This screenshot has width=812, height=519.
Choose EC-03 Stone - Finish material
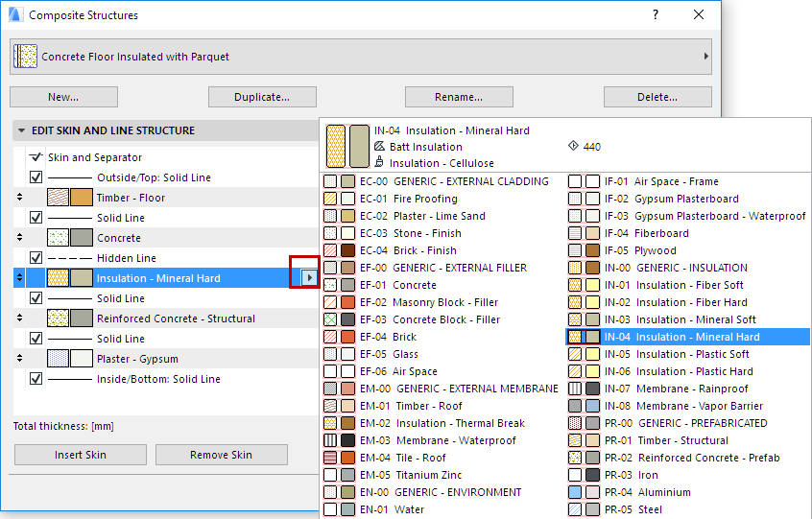pyautogui.click(x=443, y=233)
